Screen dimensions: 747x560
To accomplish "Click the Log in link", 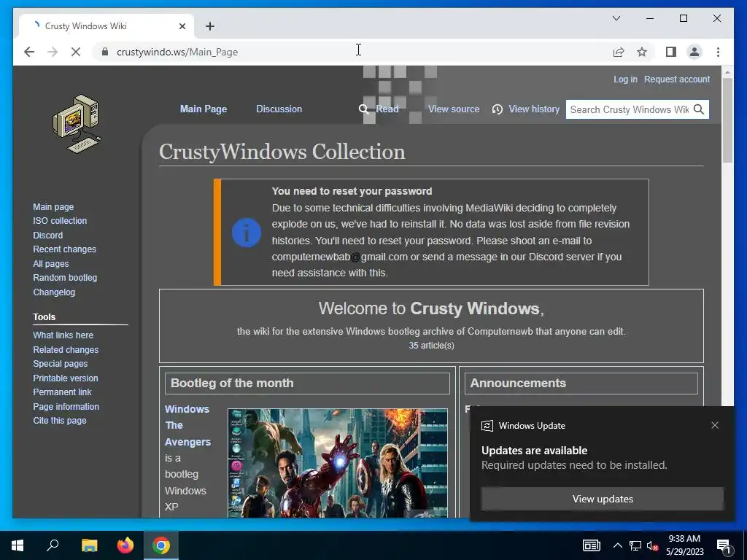I will coord(625,79).
